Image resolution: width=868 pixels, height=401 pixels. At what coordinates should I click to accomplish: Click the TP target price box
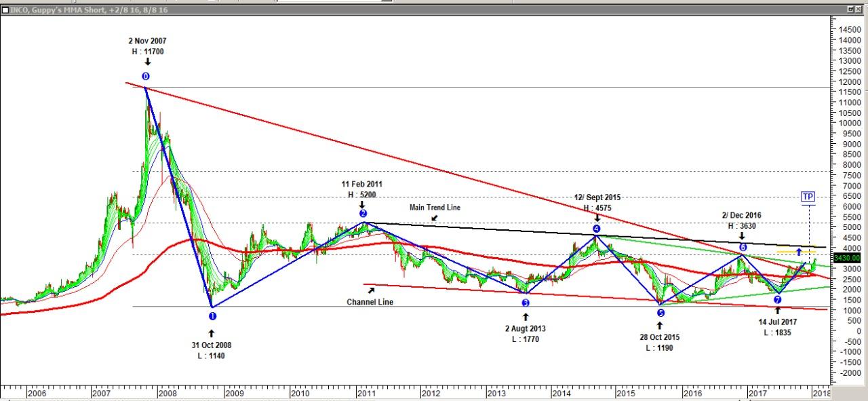click(808, 197)
